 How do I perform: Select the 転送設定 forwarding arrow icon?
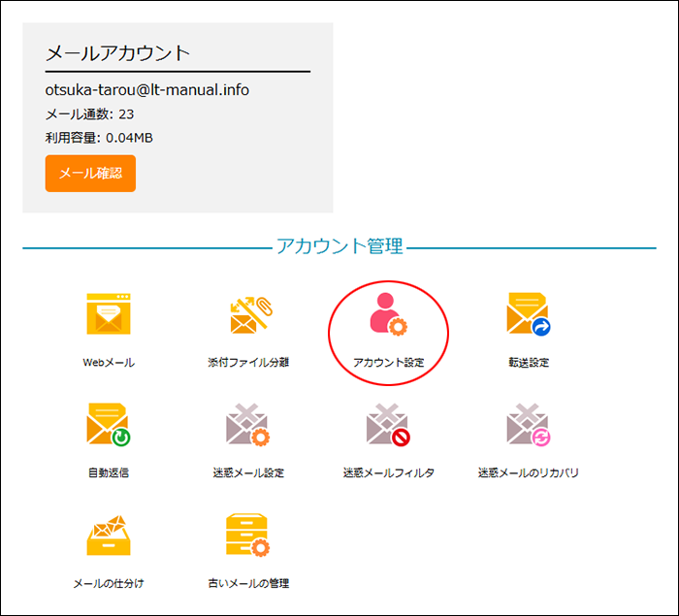point(528,314)
